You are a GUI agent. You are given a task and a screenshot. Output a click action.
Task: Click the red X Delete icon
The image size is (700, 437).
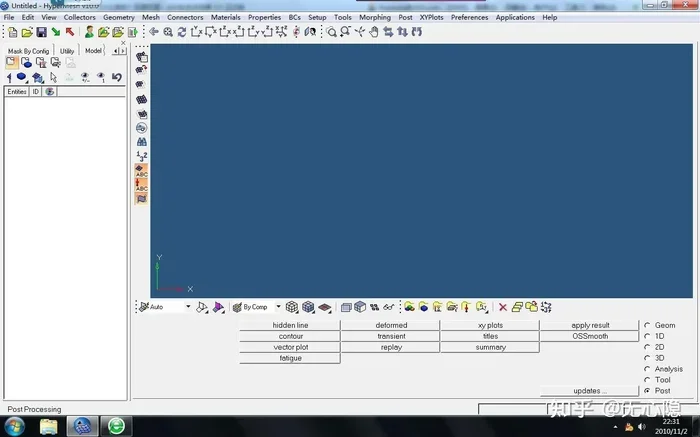click(x=503, y=307)
